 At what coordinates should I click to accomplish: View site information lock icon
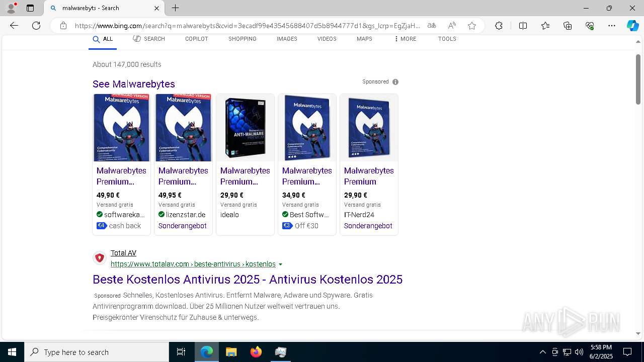[63, 26]
